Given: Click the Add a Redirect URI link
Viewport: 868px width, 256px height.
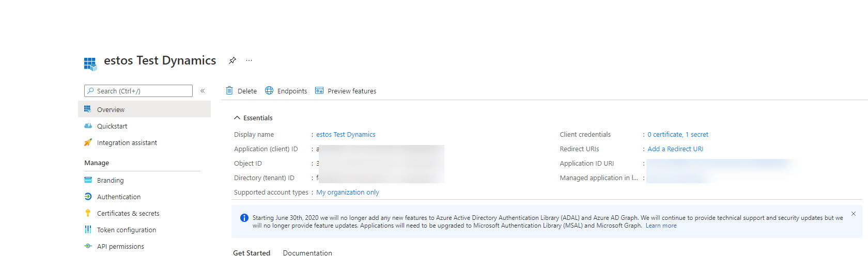Looking at the screenshot, I should (675, 149).
